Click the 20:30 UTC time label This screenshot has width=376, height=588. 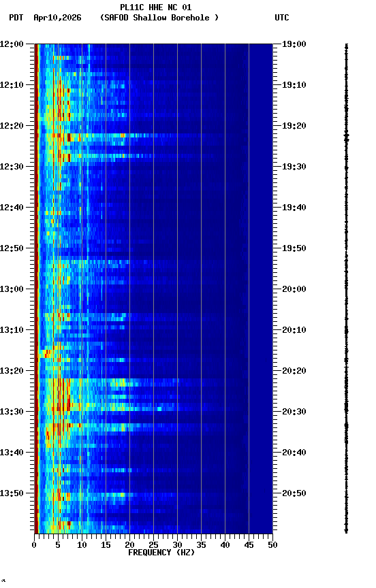click(x=294, y=412)
